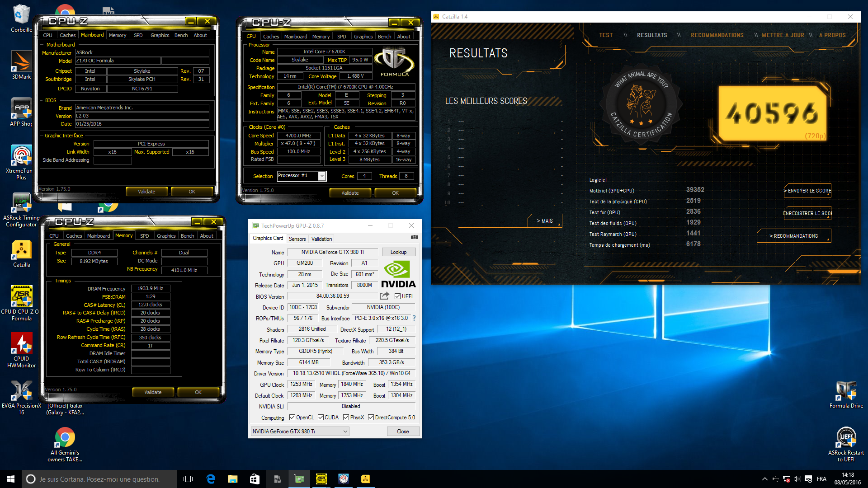Toggle the CUDA checkbox in GPU-Z
Viewport: 868px width, 488px height.
click(x=321, y=418)
